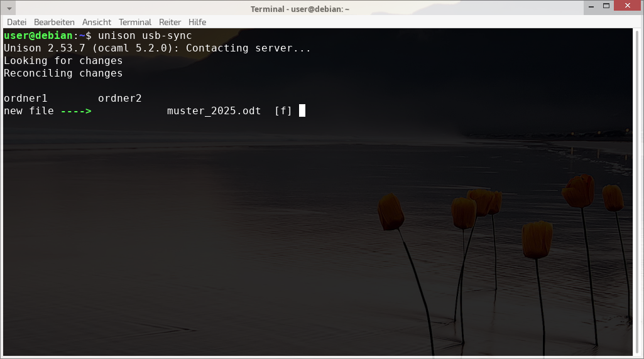Image resolution: width=644 pixels, height=359 pixels.
Task: Click the 'new file' status text
Action: tap(29, 111)
